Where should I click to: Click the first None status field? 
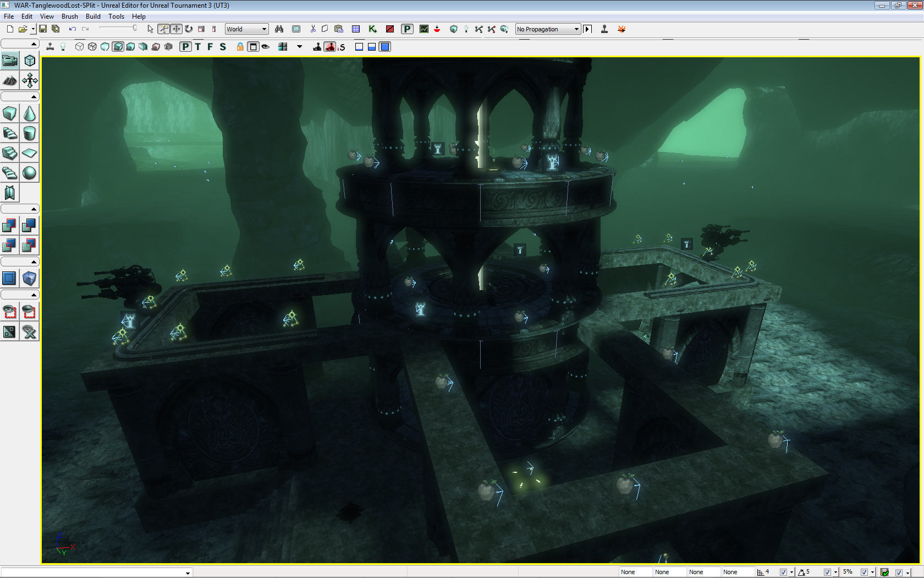pos(636,572)
